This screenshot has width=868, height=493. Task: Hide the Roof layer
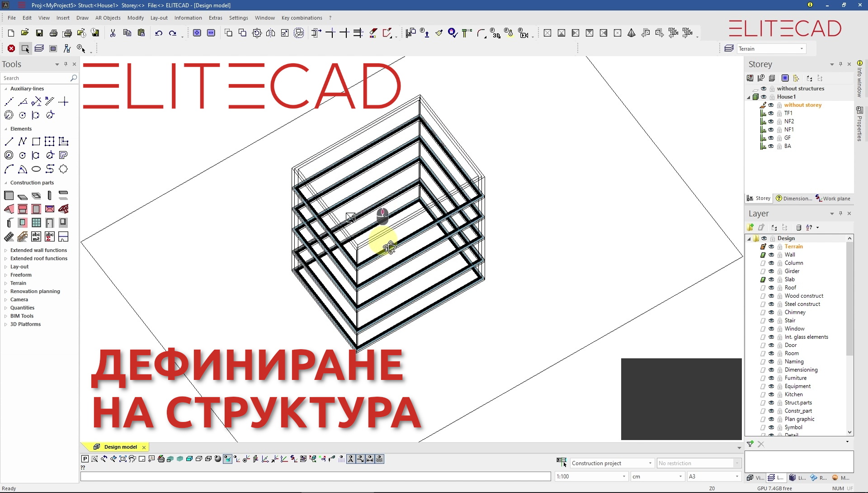tap(772, 288)
